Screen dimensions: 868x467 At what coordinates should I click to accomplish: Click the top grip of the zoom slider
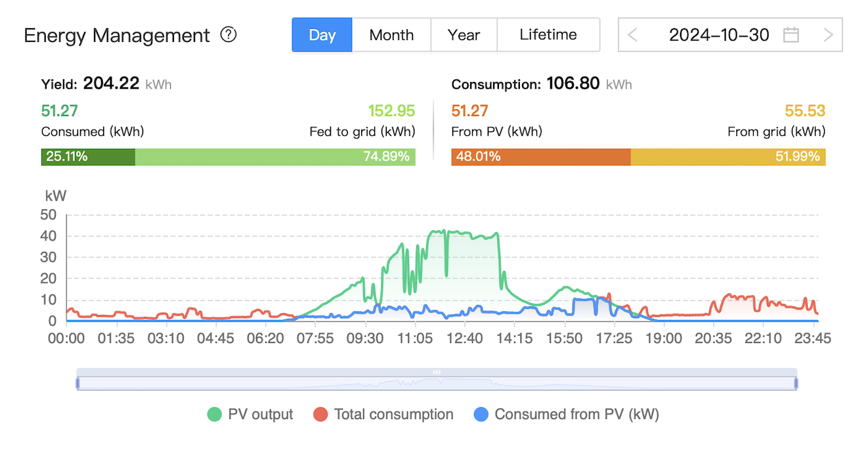coord(437,372)
